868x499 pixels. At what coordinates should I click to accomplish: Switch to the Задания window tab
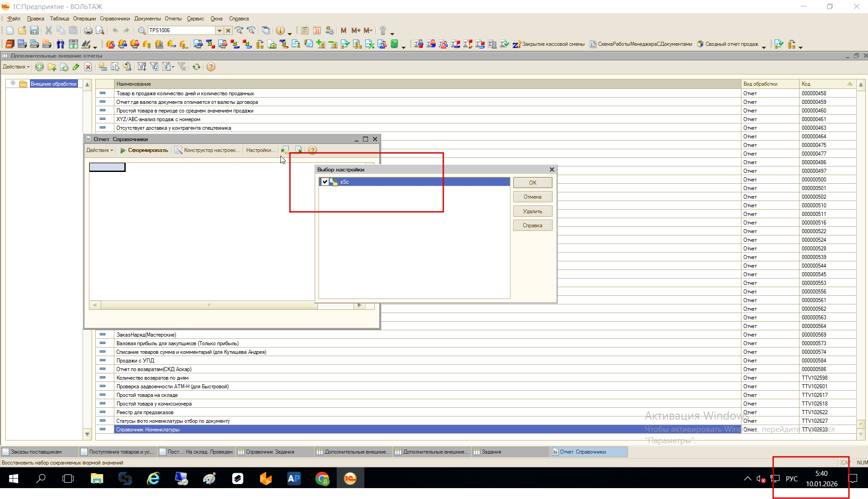[x=510, y=452]
